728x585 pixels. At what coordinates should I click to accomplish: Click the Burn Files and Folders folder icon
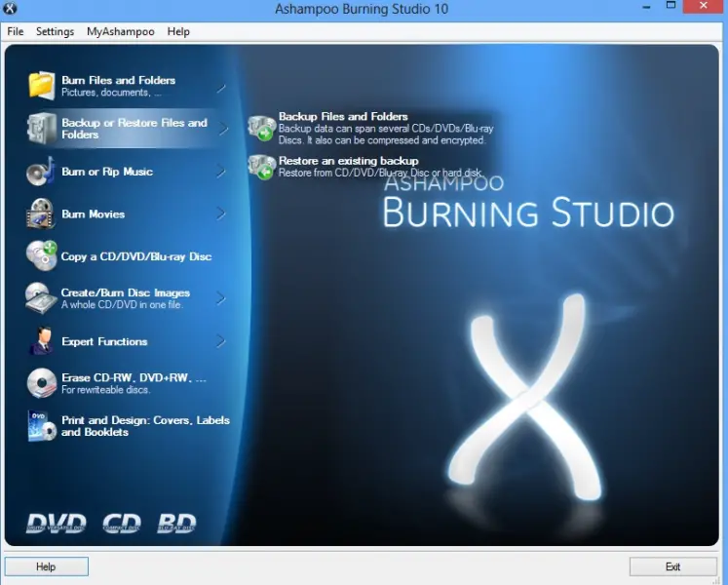pyautogui.click(x=41, y=86)
